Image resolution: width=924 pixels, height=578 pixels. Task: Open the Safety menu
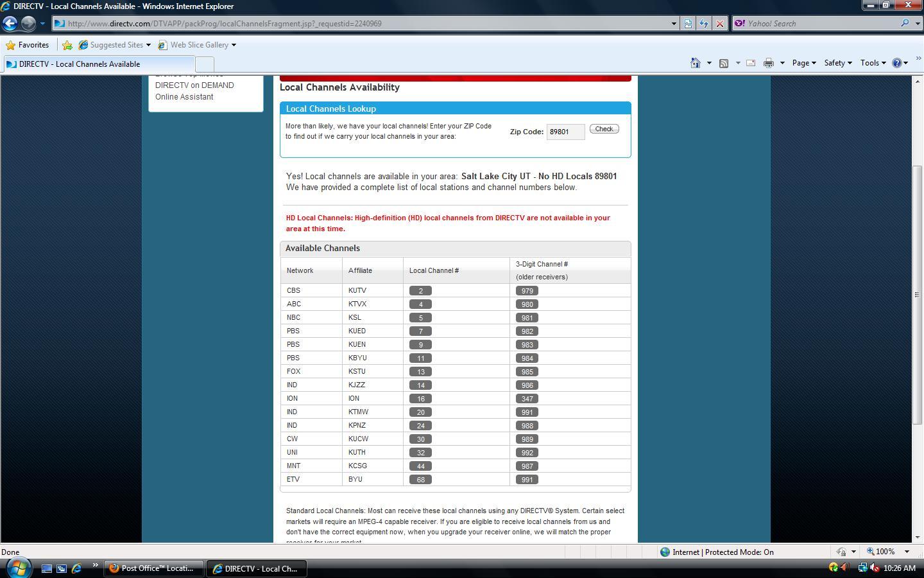pos(837,63)
